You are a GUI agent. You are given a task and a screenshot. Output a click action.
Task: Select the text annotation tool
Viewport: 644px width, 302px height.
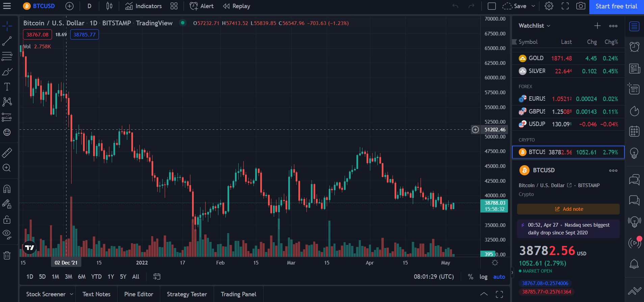7,87
